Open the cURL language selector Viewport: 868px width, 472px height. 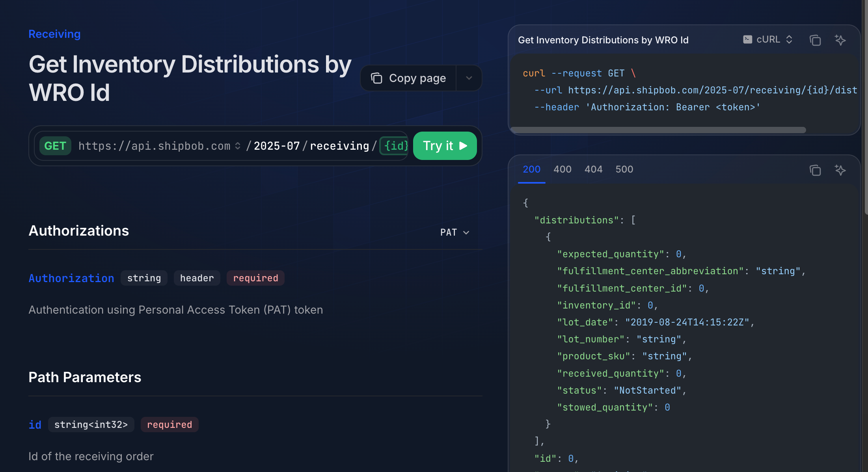pyautogui.click(x=768, y=39)
